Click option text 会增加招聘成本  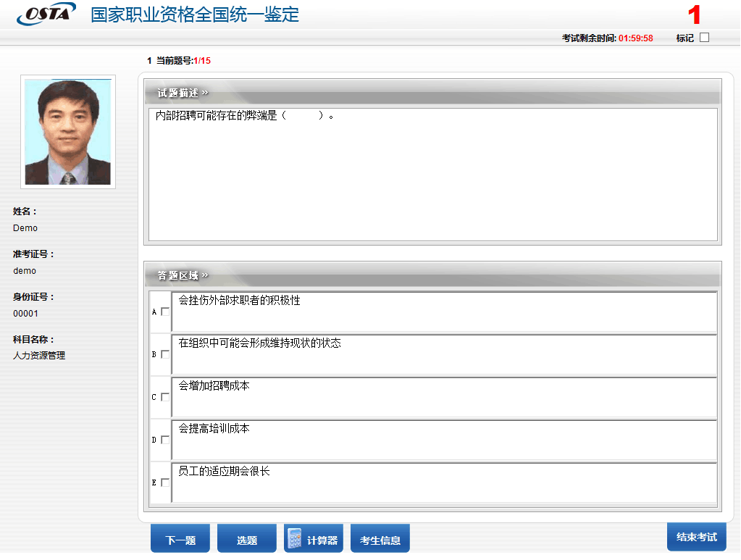click(x=214, y=386)
